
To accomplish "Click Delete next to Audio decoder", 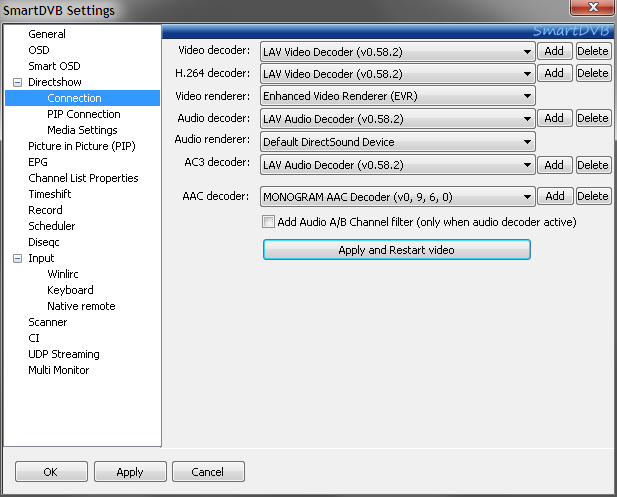I will pyautogui.click(x=593, y=118).
